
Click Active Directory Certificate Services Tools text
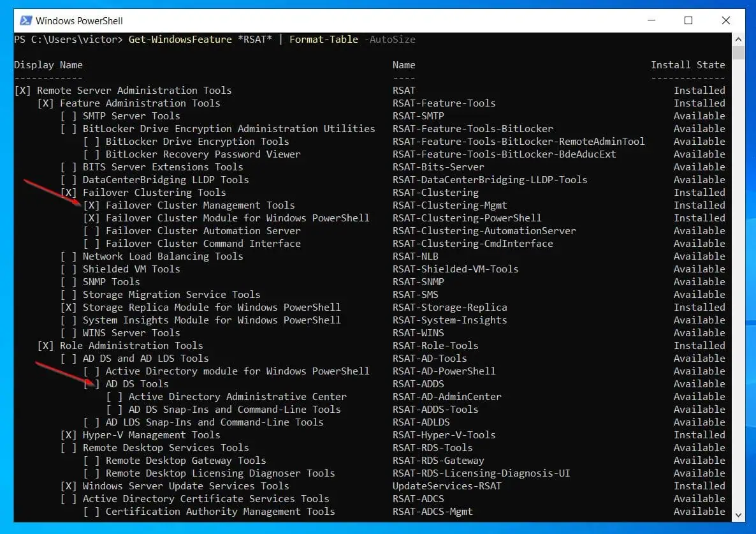[206, 500]
